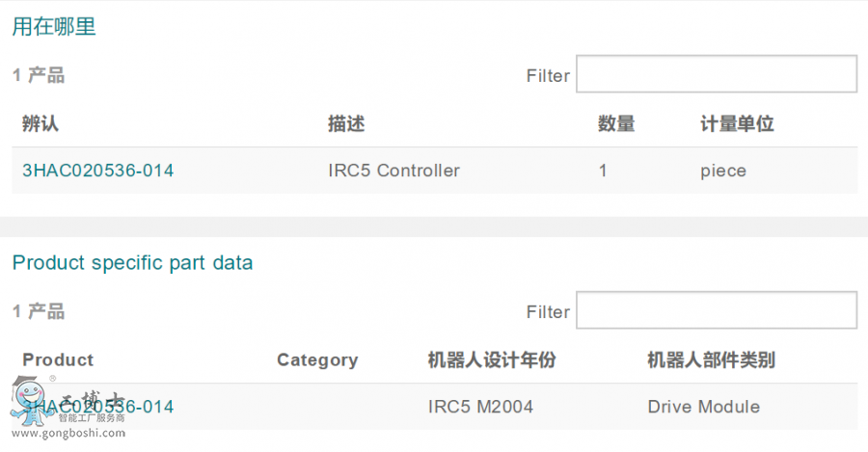Click the 用在哪里 section heading
The image size is (868, 452).
(54, 27)
